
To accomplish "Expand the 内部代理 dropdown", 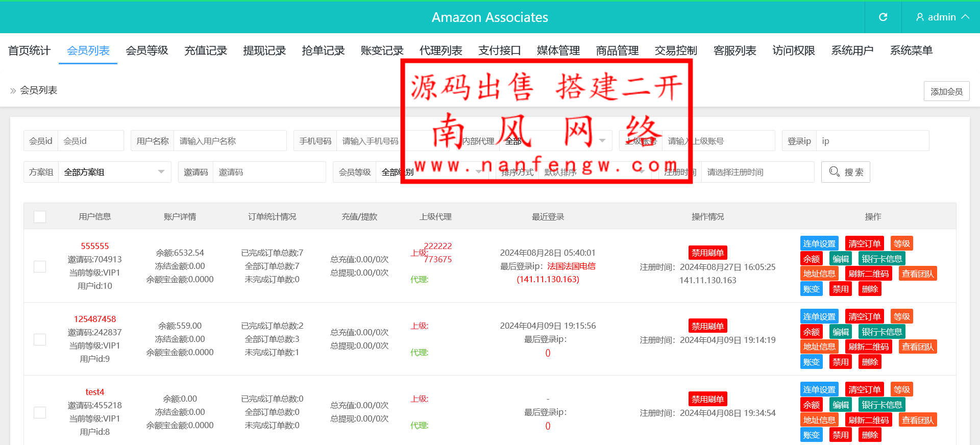I will tap(602, 141).
